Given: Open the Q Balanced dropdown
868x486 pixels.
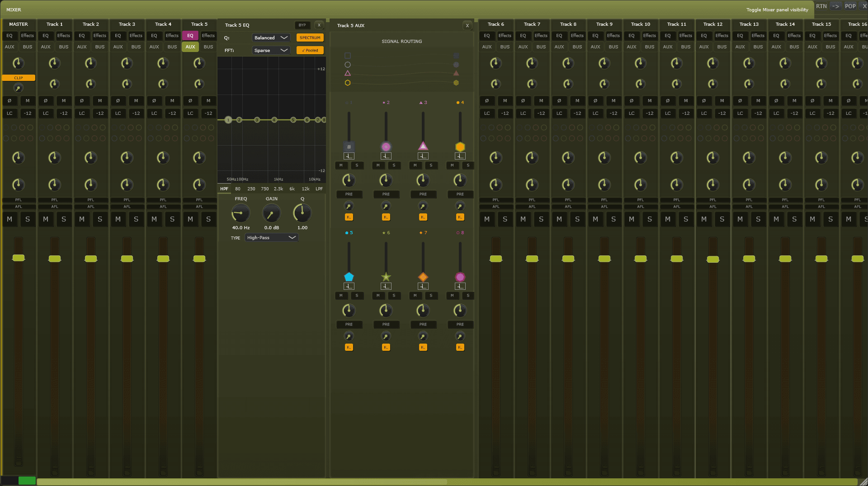Looking at the screenshot, I should point(271,38).
